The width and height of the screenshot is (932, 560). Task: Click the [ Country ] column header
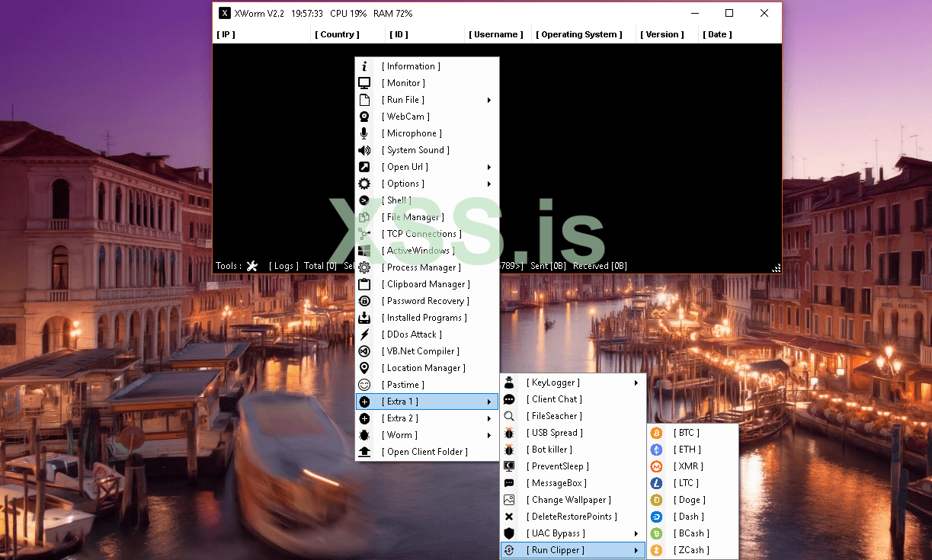(337, 34)
